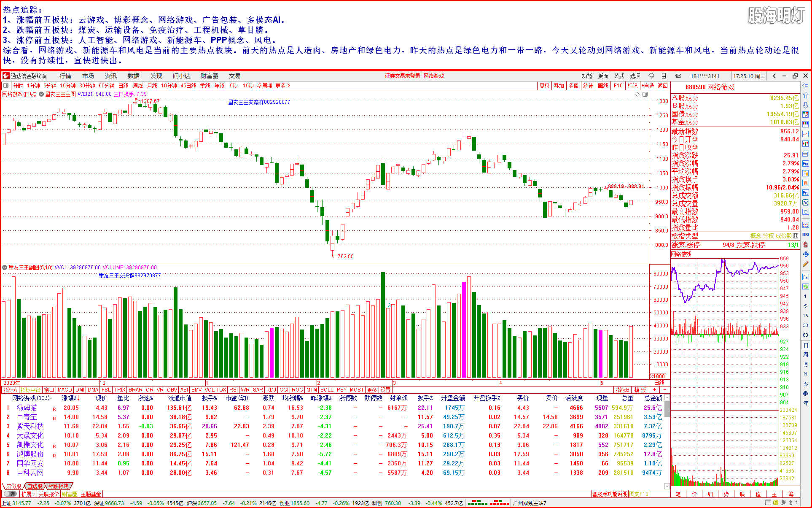Image resolution: width=812 pixels, height=508 pixels.
Task: Click the circle O icon in right sidebar
Action: pyautogui.click(x=805, y=212)
